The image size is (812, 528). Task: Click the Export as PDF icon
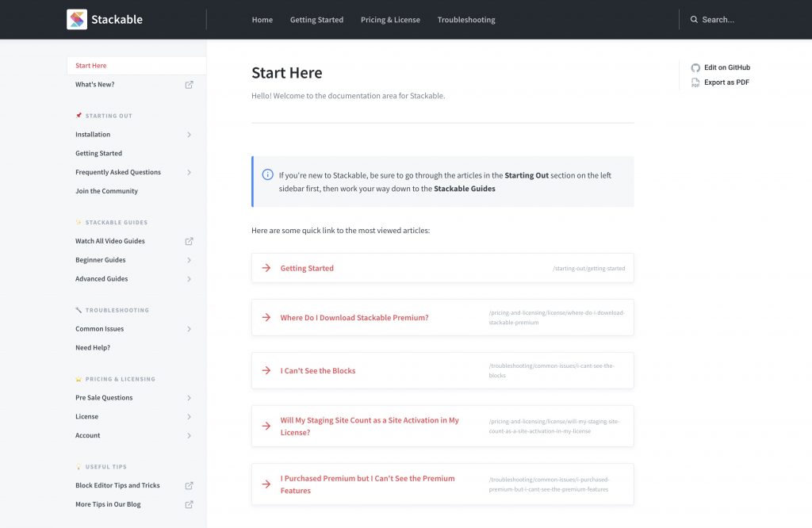tap(695, 82)
